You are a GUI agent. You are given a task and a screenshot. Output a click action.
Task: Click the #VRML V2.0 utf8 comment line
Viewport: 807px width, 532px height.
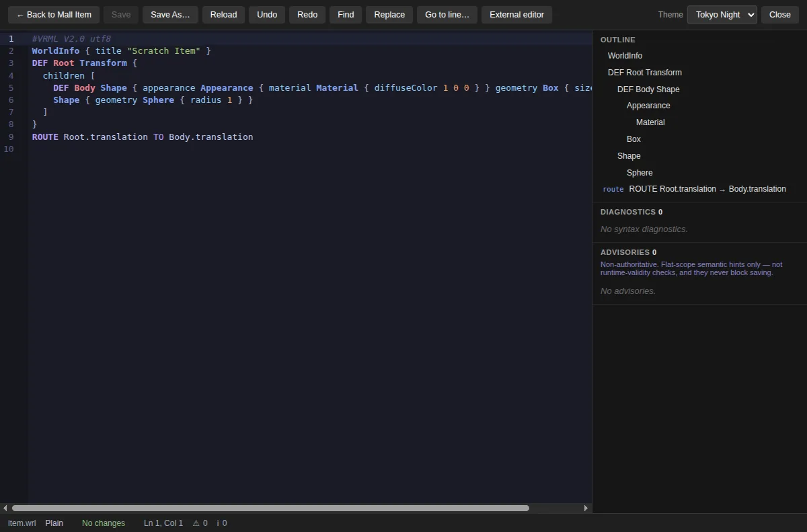tap(71, 39)
